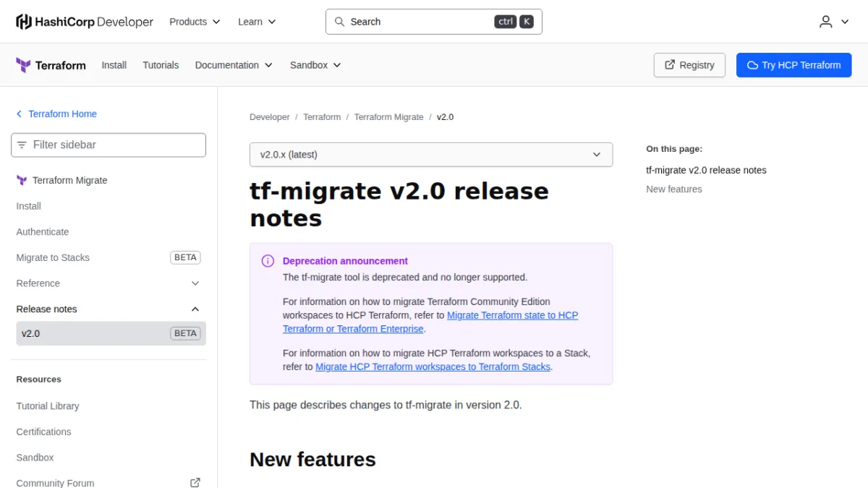Open the user account icon menu
This screenshot has height=488, width=868.
834,22
